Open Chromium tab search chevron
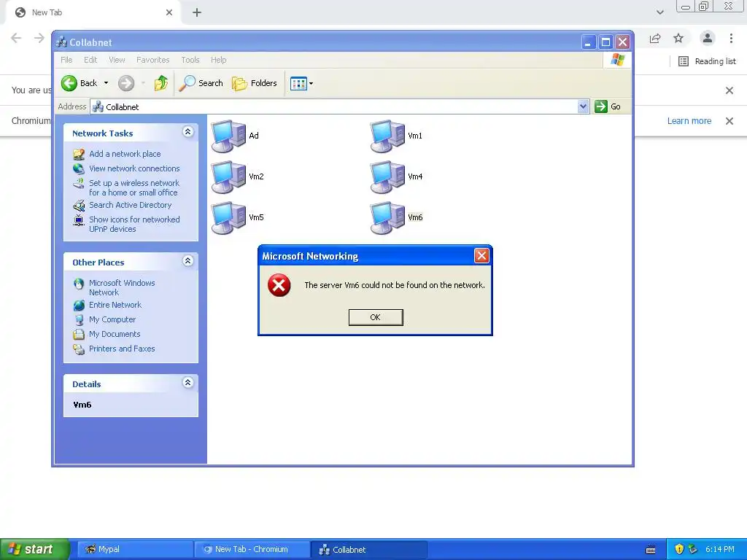This screenshot has height=560, width=747. (x=659, y=12)
